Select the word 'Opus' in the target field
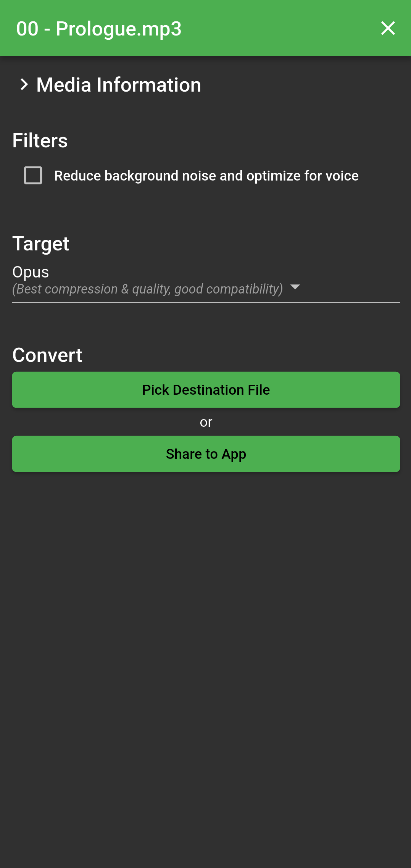 pos(31,272)
